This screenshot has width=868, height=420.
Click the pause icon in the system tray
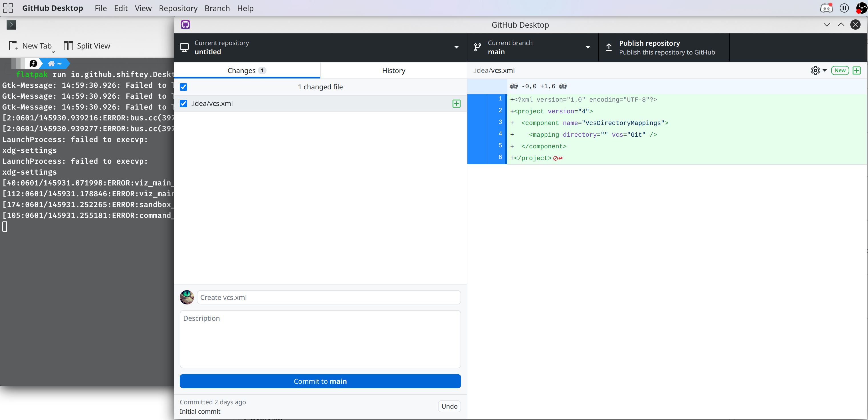tap(844, 8)
